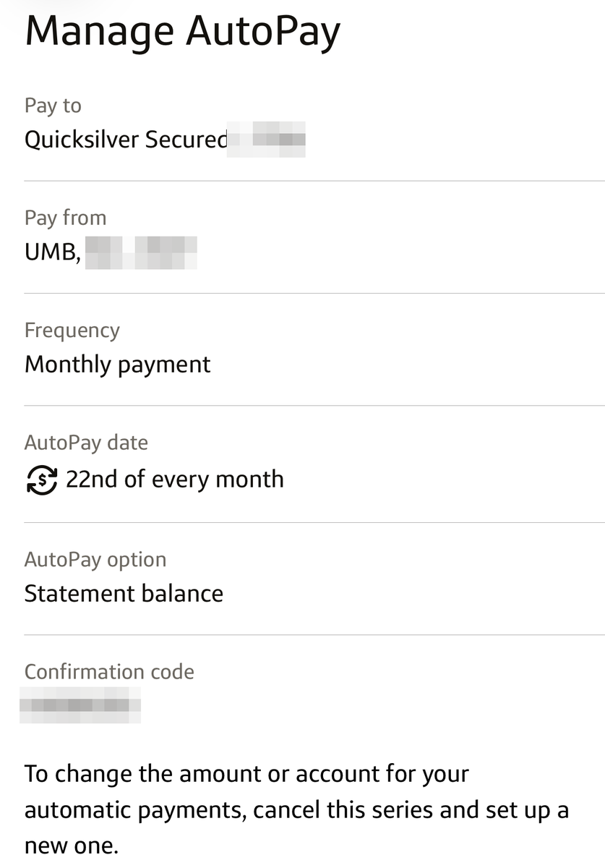Image resolution: width=605 pixels, height=868 pixels.
Task: Select the UMB bank account text
Action: point(52,252)
